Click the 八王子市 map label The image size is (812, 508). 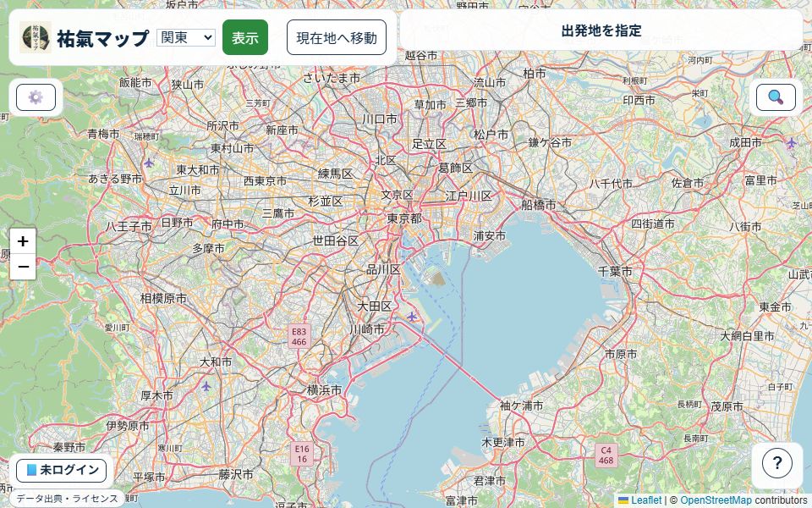point(129,226)
